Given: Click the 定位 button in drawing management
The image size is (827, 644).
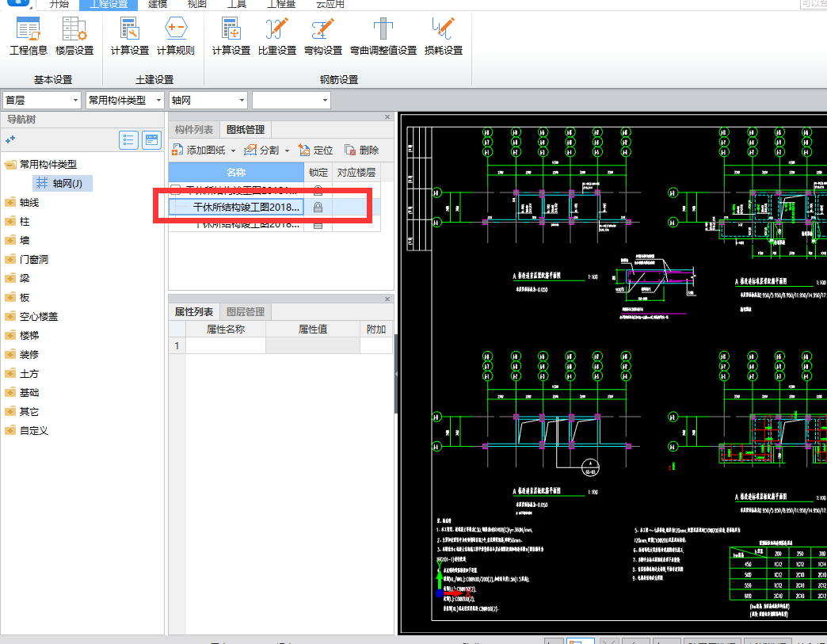Looking at the screenshot, I should [x=315, y=150].
